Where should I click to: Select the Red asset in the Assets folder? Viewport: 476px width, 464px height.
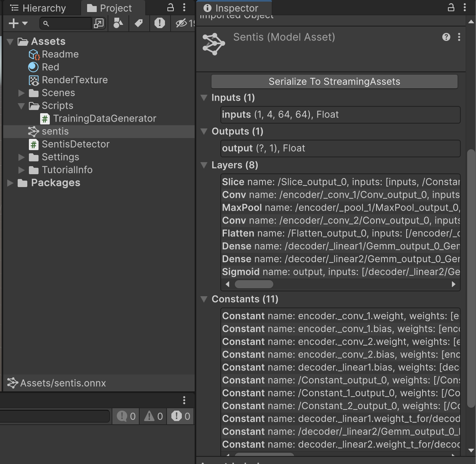(x=49, y=67)
